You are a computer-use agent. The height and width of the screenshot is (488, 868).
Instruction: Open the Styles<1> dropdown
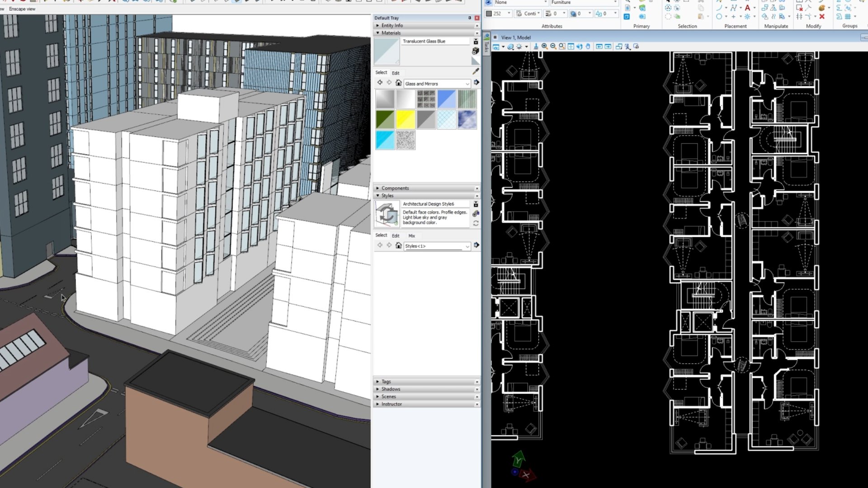click(467, 246)
